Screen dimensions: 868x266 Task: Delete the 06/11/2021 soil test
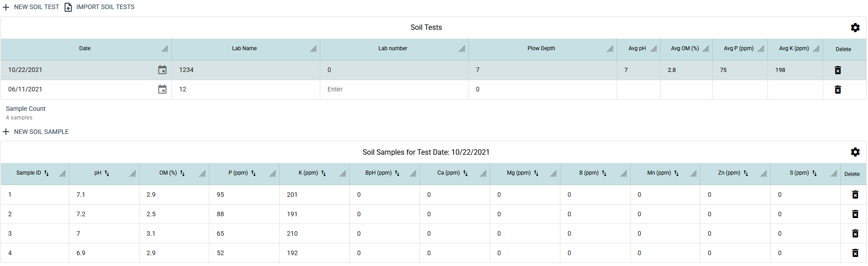838,90
